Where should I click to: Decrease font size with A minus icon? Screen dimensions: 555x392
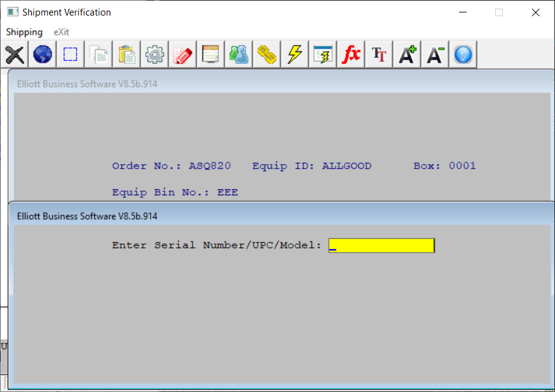click(435, 54)
